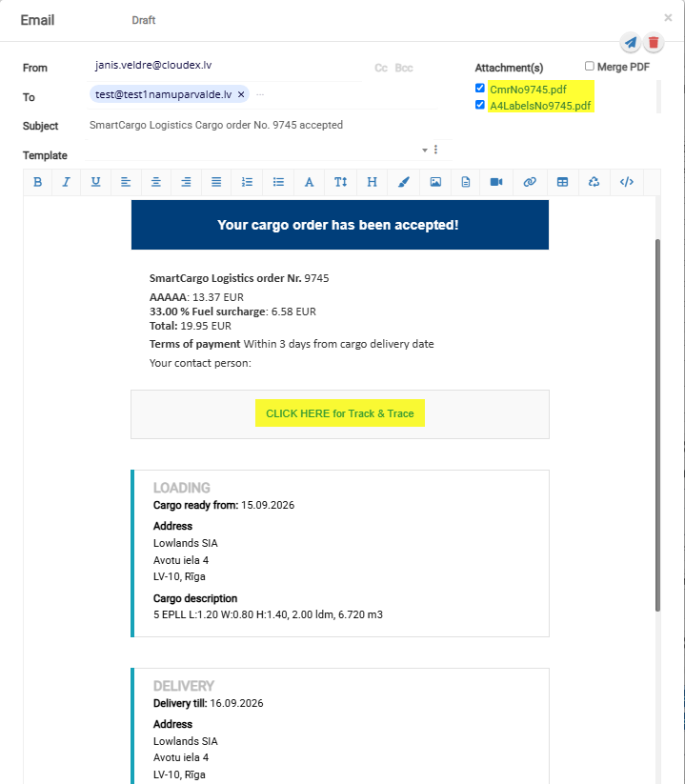
Task: Click the DELIVERY section heading
Action: coord(184,686)
